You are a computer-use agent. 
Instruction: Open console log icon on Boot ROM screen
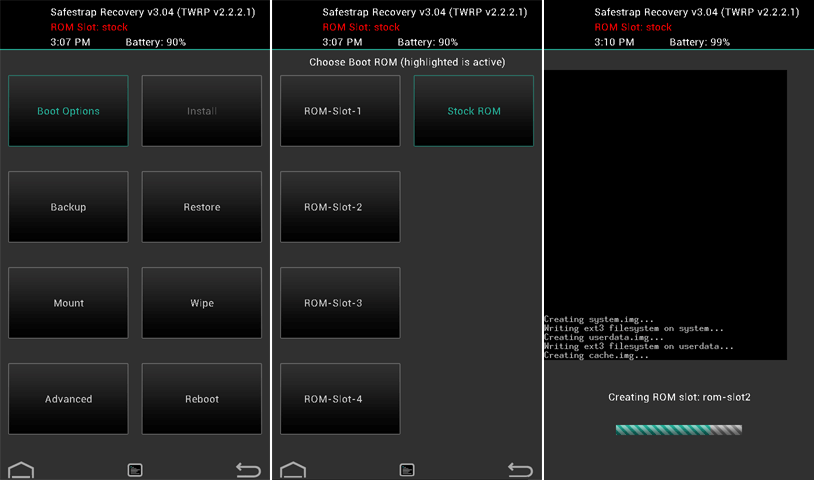point(407,470)
